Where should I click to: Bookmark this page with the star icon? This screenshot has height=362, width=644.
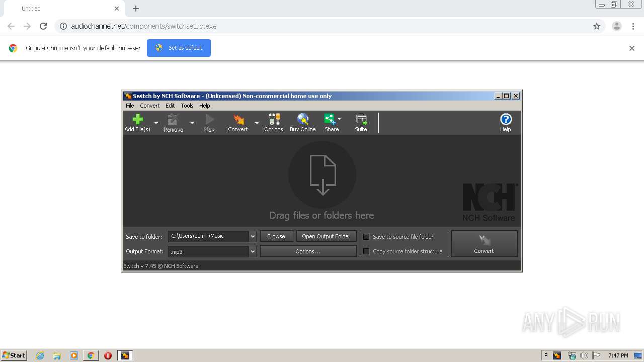tap(597, 26)
